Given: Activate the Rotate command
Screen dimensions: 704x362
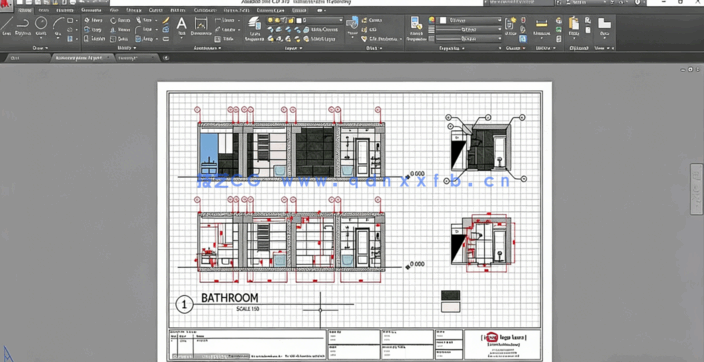Looking at the screenshot, I should point(120,20).
